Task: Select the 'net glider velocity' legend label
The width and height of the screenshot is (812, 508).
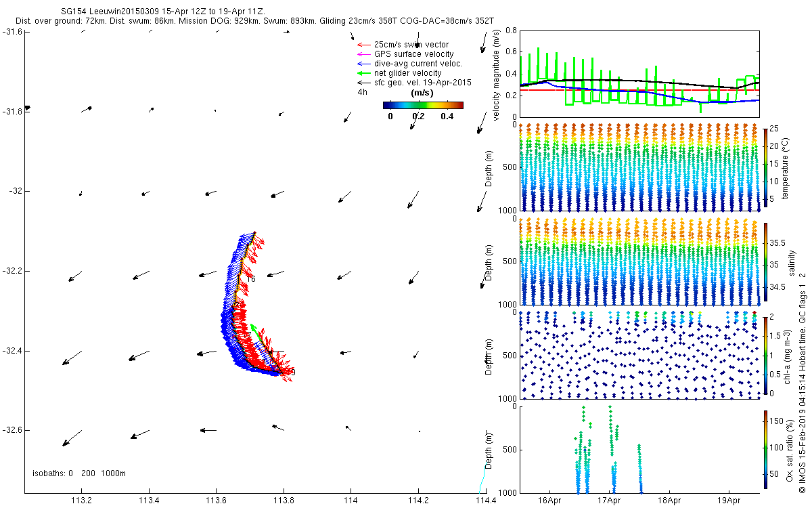Action: pyautogui.click(x=407, y=73)
